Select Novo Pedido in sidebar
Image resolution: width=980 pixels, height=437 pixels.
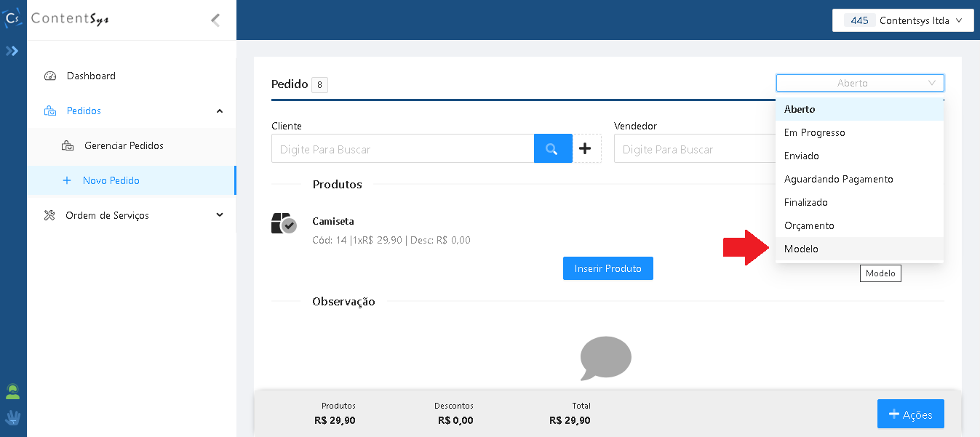(x=111, y=180)
